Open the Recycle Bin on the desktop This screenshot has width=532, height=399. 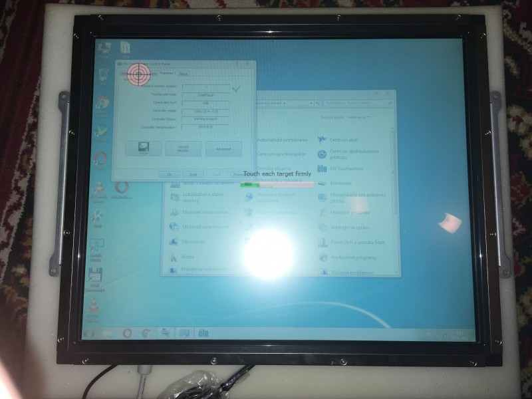click(x=103, y=73)
